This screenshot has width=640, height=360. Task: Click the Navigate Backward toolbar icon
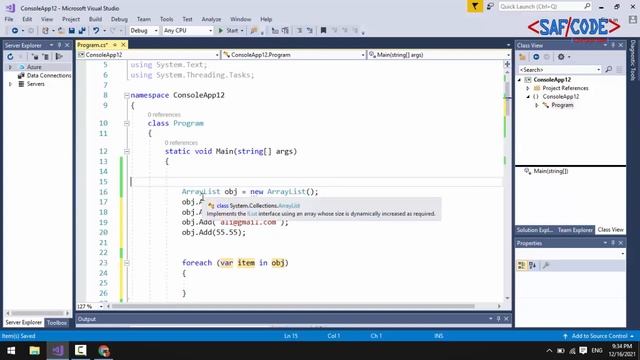pyautogui.click(x=15, y=31)
